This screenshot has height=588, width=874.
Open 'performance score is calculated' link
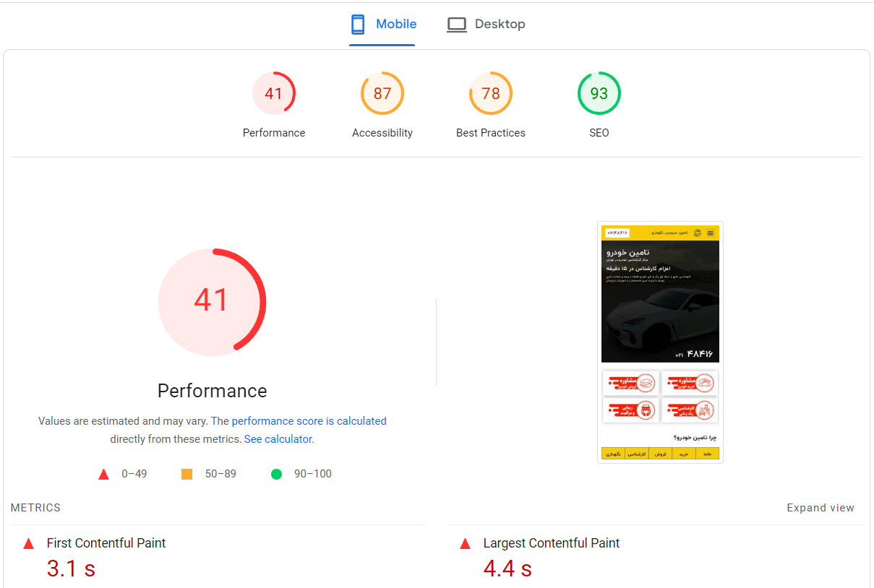pyautogui.click(x=309, y=421)
